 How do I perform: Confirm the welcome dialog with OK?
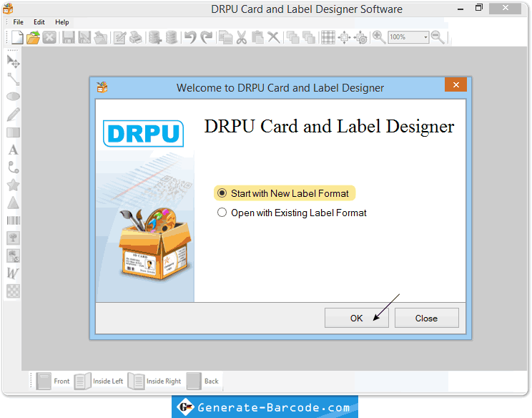(x=357, y=319)
